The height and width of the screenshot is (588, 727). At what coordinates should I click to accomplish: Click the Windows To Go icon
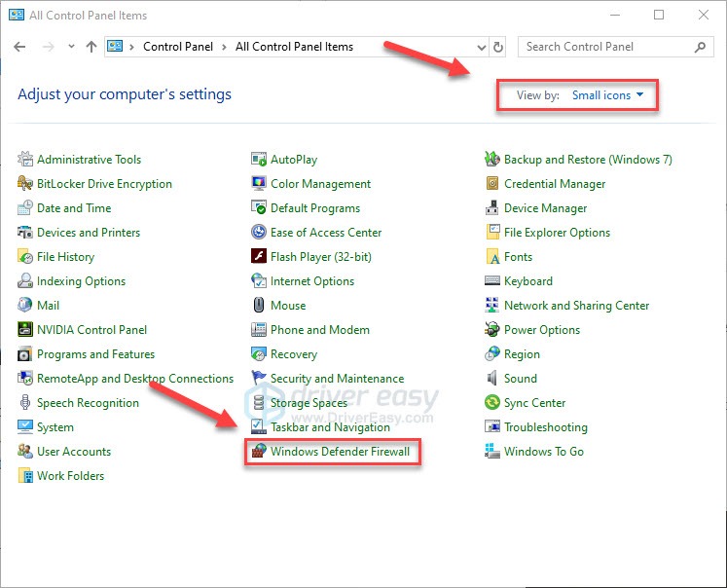pos(492,451)
